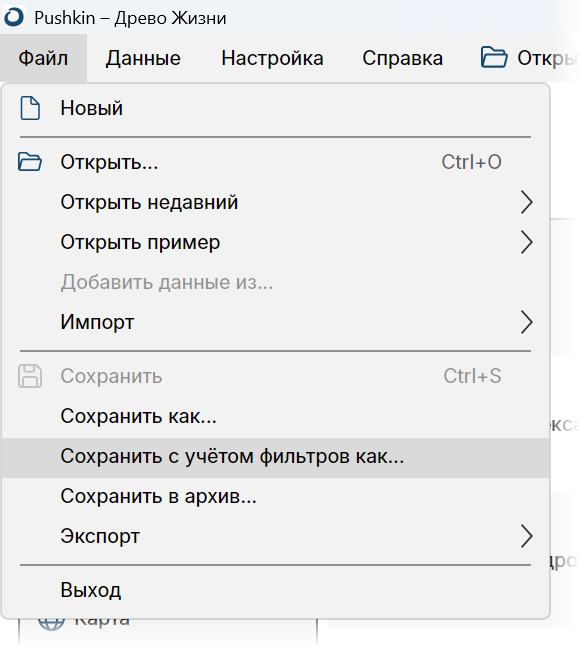The width and height of the screenshot is (580, 648).
Task: Click the toolbar folder icon beside Справка
Action: (x=494, y=57)
